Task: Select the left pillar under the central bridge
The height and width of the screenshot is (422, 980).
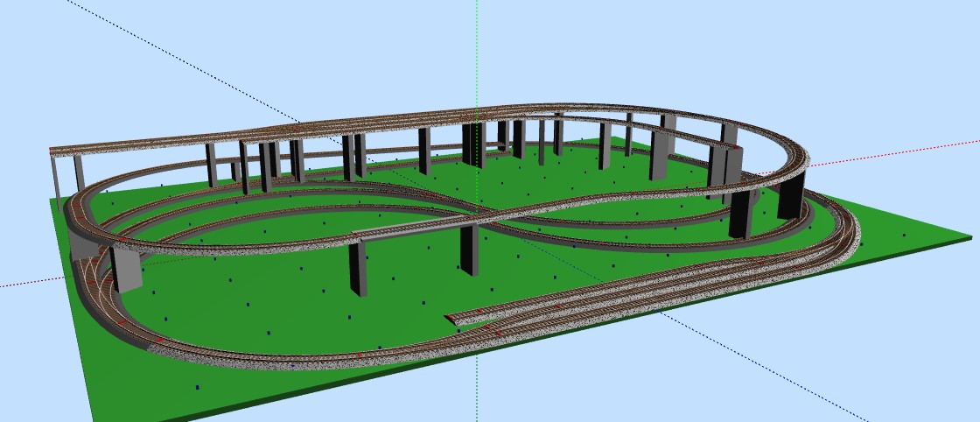Action: click(357, 267)
